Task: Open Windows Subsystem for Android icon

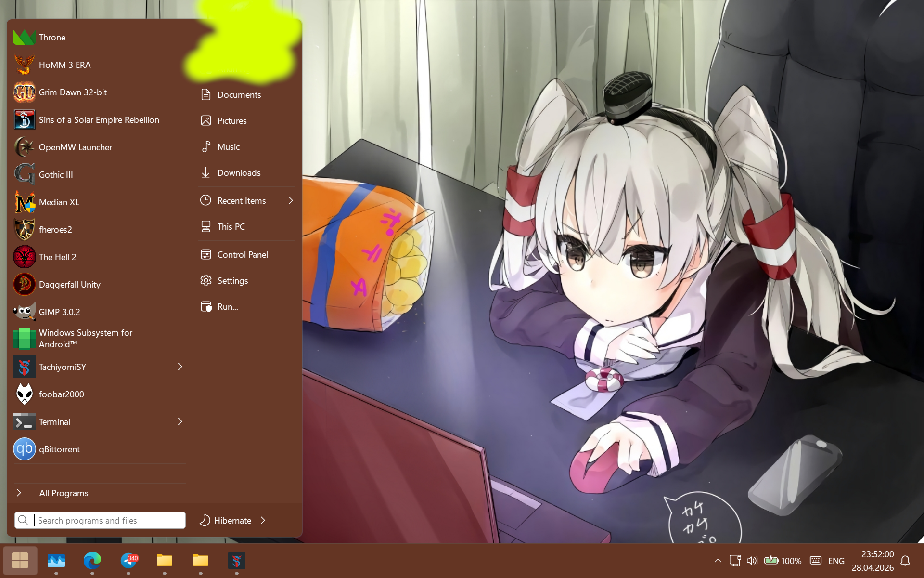Action: point(24,339)
